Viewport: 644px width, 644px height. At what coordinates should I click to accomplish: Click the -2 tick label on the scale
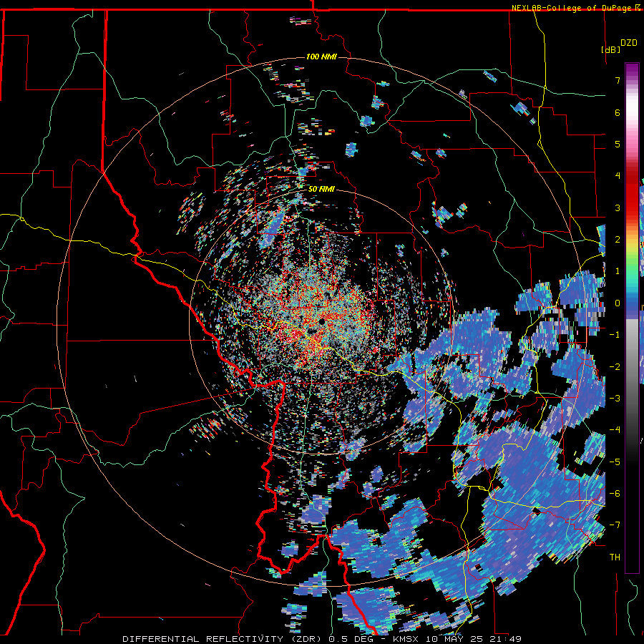(615, 367)
